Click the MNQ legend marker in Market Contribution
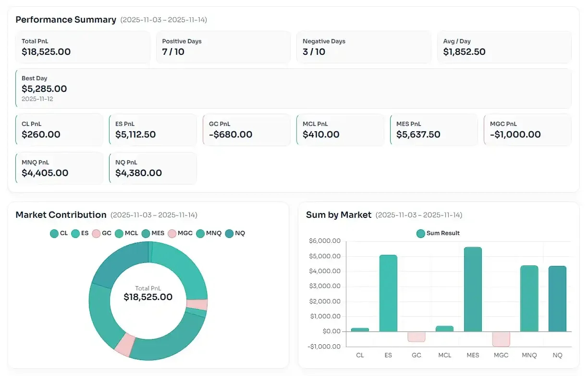 pyautogui.click(x=200, y=233)
